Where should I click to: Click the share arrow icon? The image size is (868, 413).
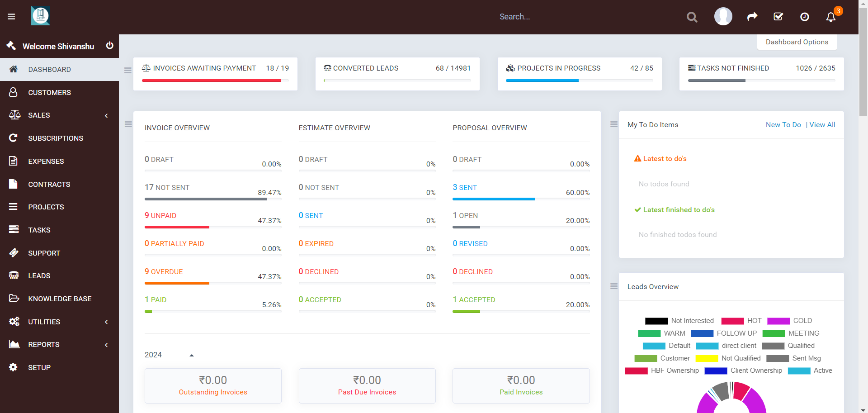click(x=752, y=17)
